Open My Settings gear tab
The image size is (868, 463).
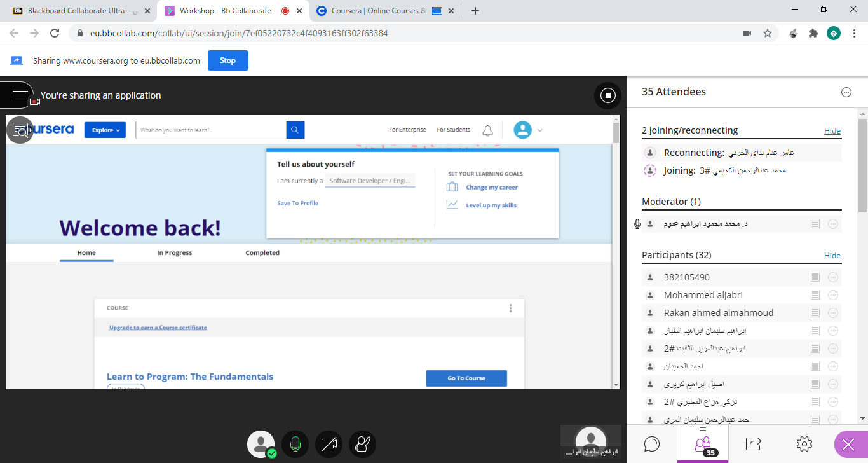pos(804,443)
